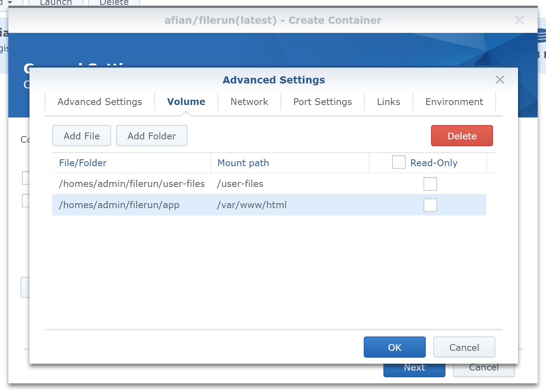Click the Add File button
The image size is (546, 392).
point(82,136)
